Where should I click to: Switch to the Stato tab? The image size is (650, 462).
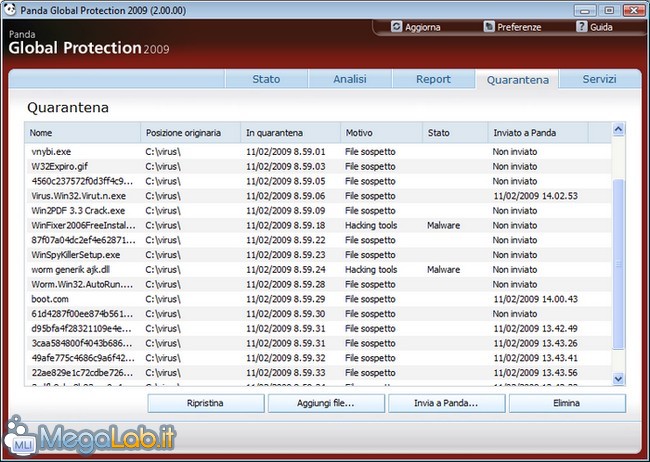click(266, 79)
